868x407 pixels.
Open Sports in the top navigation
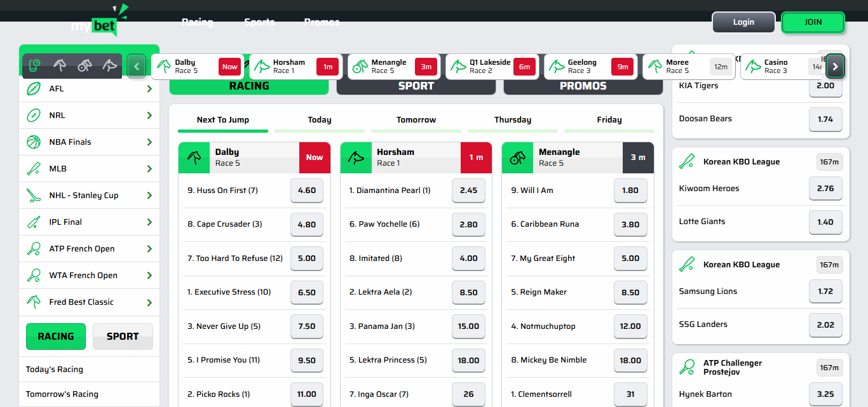click(260, 22)
